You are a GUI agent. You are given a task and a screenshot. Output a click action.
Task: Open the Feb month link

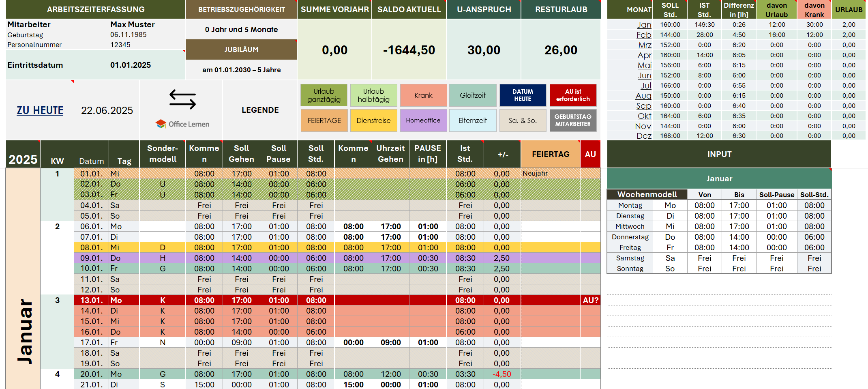tap(644, 35)
